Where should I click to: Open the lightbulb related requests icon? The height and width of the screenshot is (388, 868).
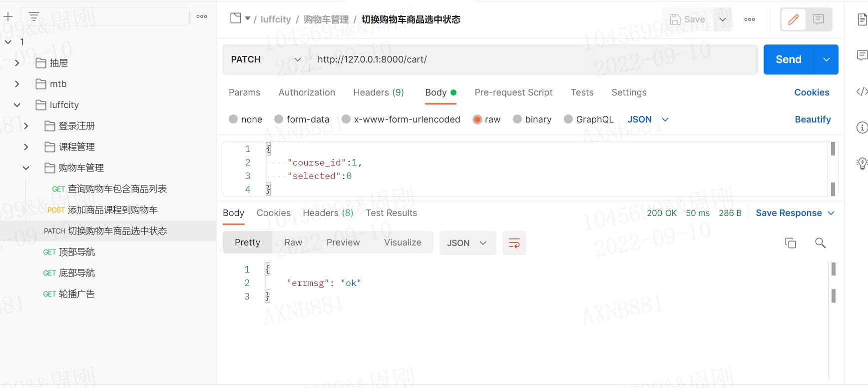(862, 163)
